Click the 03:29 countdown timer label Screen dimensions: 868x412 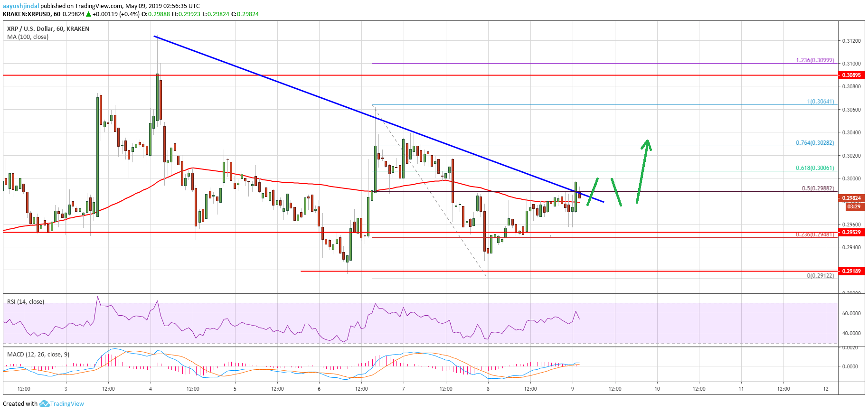(854, 206)
